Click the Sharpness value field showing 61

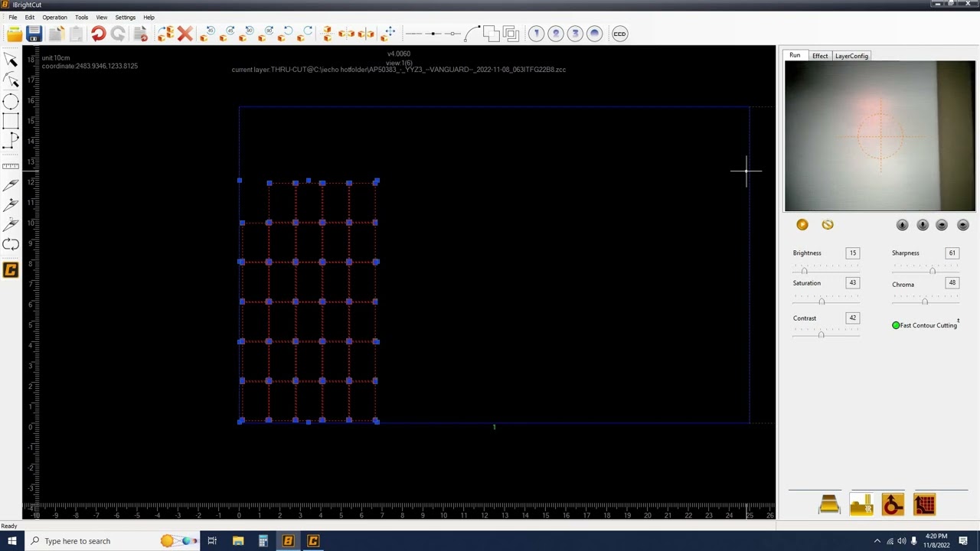[952, 253]
